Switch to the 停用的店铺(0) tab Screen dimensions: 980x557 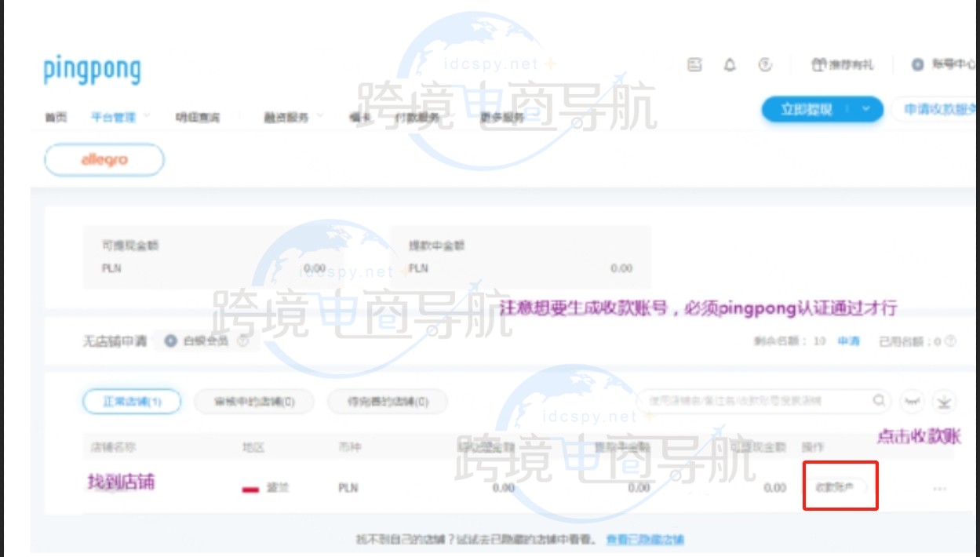[x=388, y=401]
